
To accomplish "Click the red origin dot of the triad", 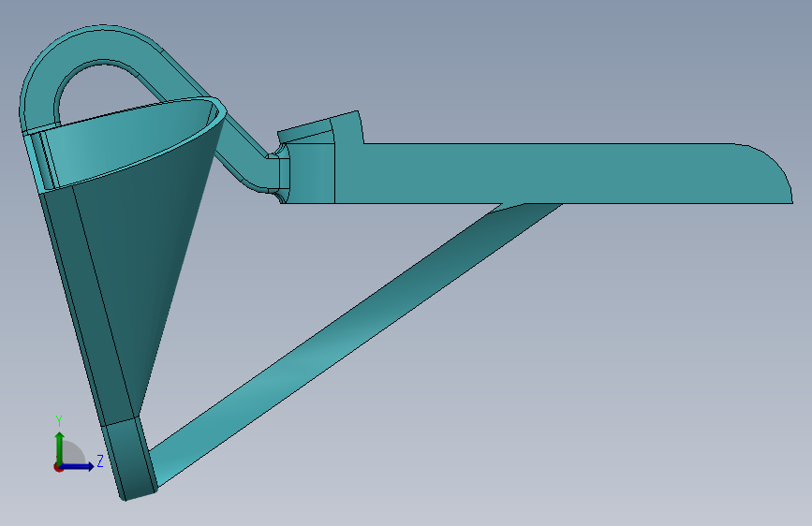I will [x=57, y=467].
